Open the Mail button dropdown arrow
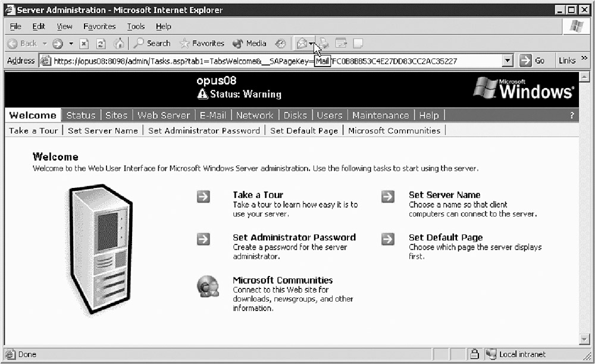This screenshot has width=595, height=364. (311, 43)
